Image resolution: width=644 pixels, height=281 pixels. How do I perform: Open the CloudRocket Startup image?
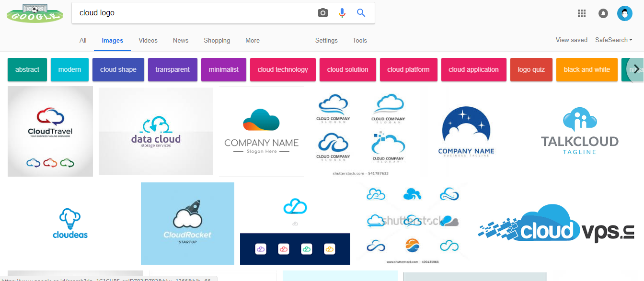point(187,224)
